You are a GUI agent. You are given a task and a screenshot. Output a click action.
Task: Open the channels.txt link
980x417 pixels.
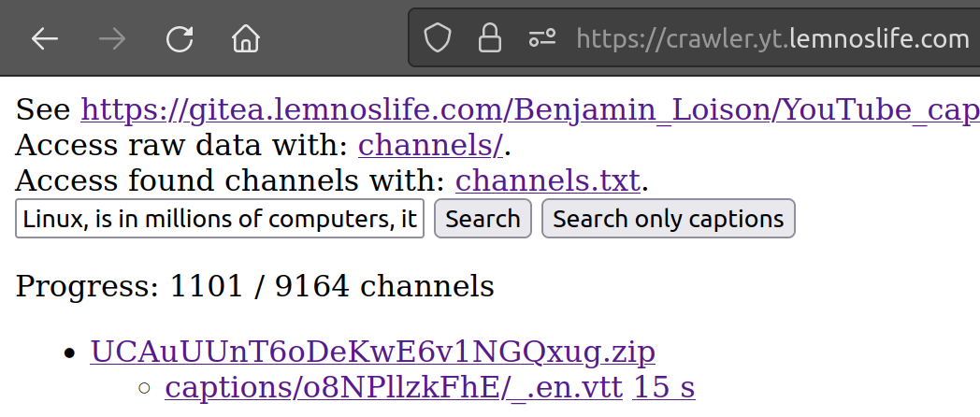[x=547, y=180]
